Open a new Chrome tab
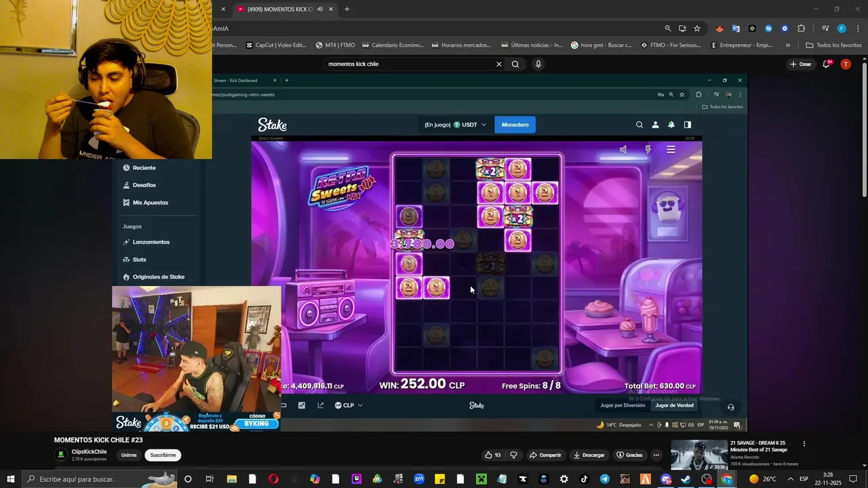 [x=347, y=9]
